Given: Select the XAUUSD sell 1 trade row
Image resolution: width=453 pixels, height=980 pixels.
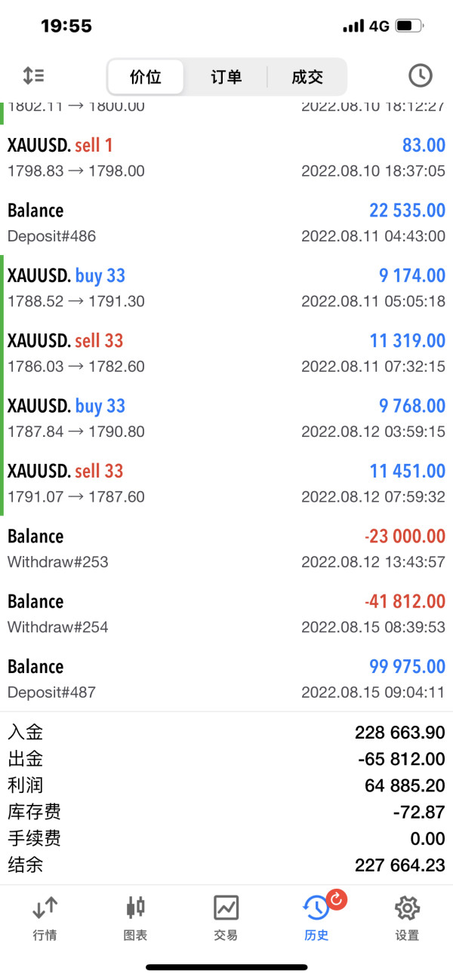Looking at the screenshot, I should click(x=226, y=157).
